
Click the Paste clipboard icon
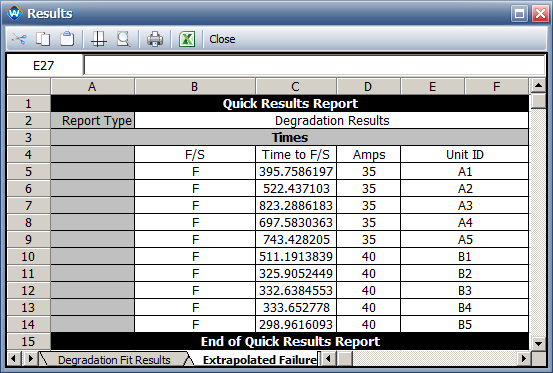(x=67, y=39)
